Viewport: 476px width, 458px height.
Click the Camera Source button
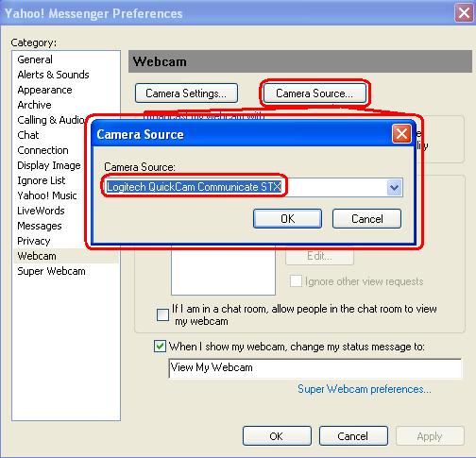coord(314,93)
